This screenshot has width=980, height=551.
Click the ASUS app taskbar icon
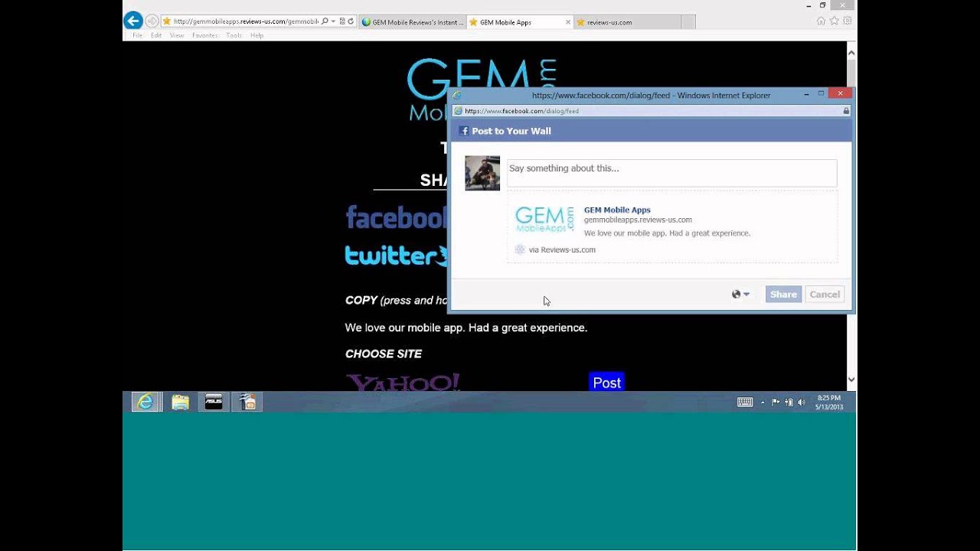214,402
